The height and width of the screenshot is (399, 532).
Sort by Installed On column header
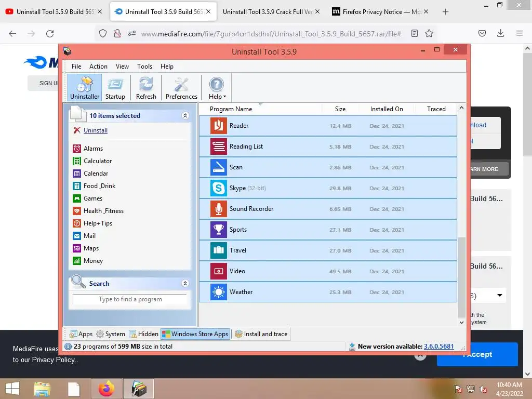387,109
